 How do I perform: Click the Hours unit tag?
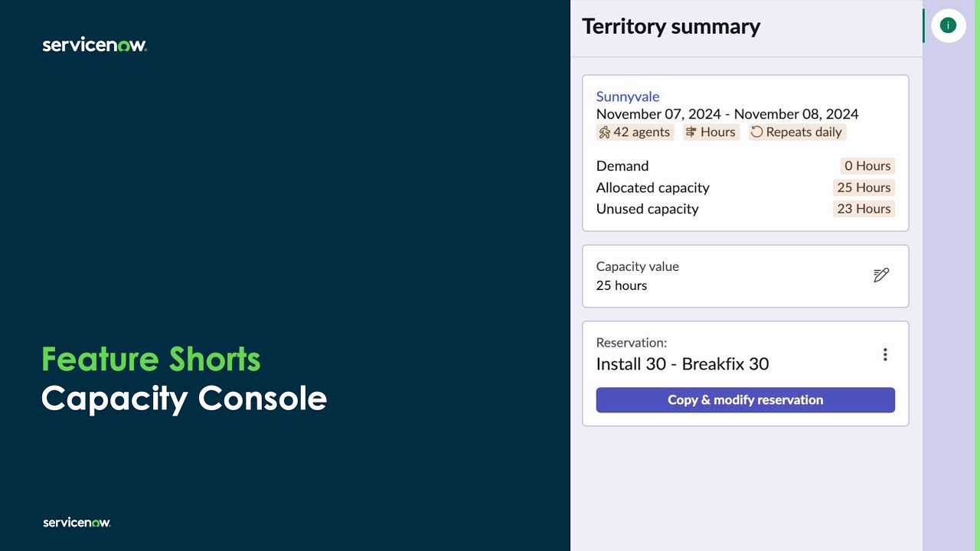[x=711, y=132]
